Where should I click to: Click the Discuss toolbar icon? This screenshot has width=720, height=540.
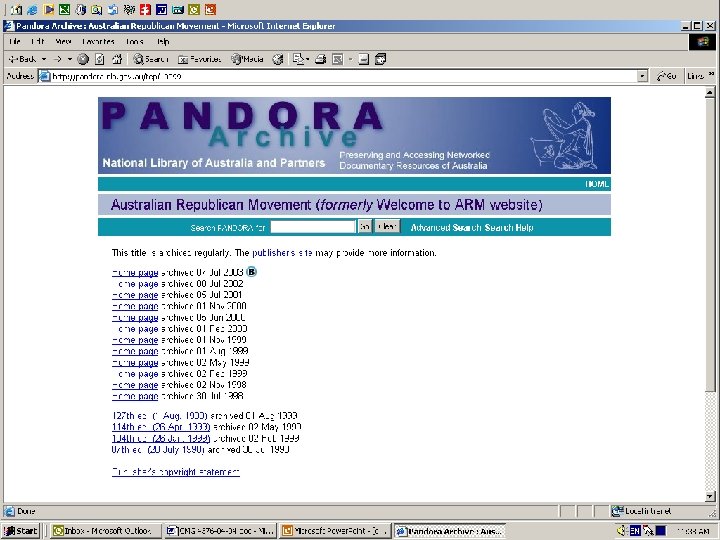coord(364,59)
